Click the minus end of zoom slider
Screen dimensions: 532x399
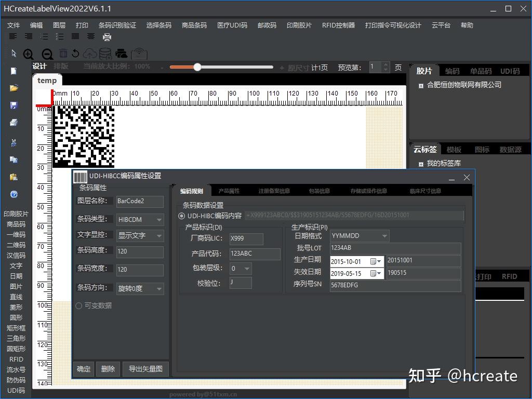(162, 68)
